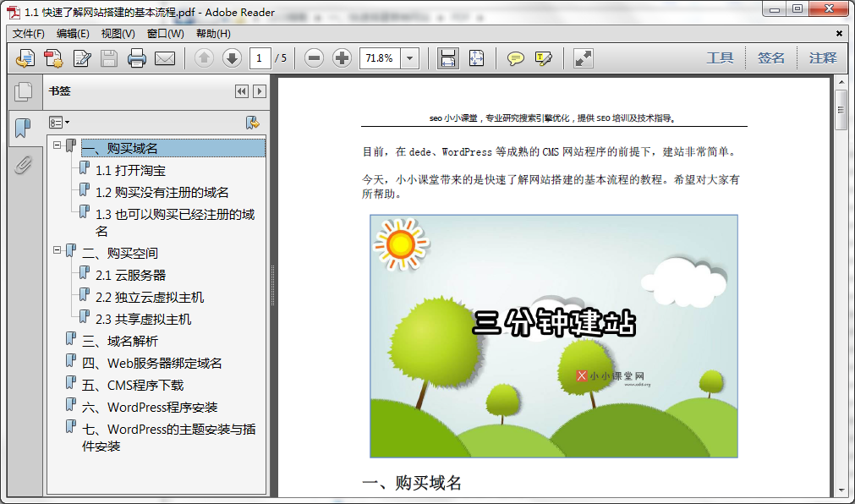The width and height of the screenshot is (855, 504).
Task: Select bookmark 六、WordPress程序安装
Action: pyautogui.click(x=150, y=407)
